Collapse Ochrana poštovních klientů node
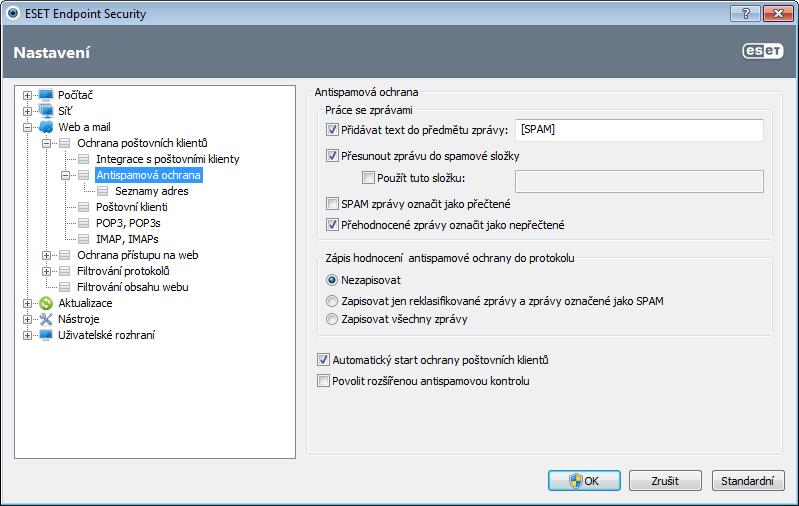The image size is (799, 506). [x=46, y=143]
